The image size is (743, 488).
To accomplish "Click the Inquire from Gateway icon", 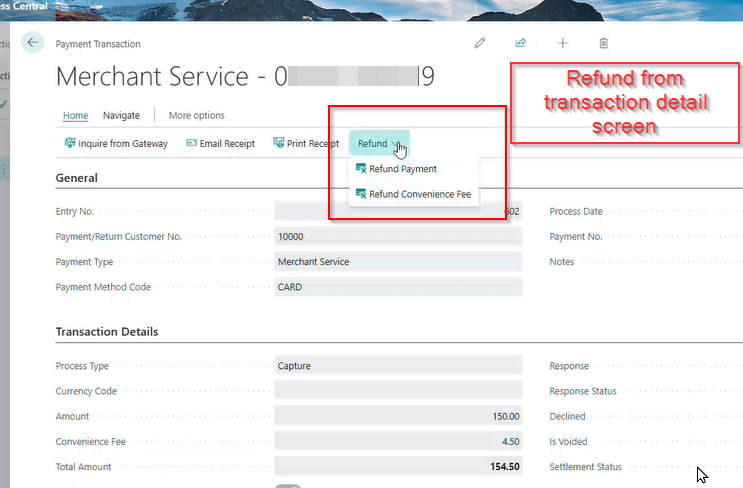I will pos(70,143).
